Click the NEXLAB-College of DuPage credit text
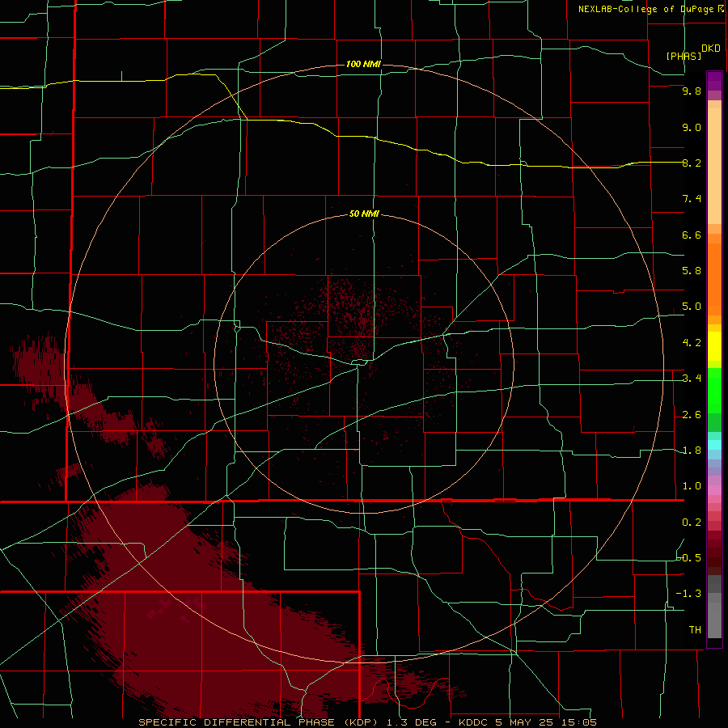Viewport: 728px width, 728px height. tap(651, 9)
